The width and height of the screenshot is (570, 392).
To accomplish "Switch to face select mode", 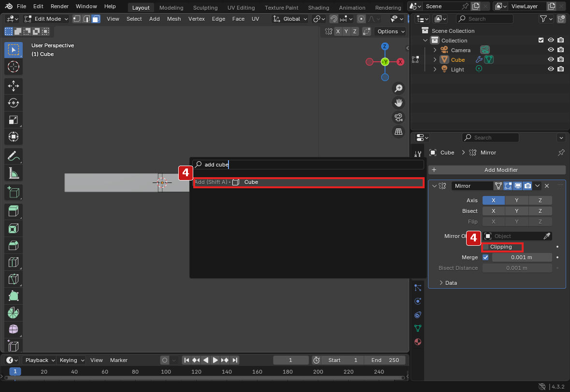I will pyautogui.click(x=96, y=19).
